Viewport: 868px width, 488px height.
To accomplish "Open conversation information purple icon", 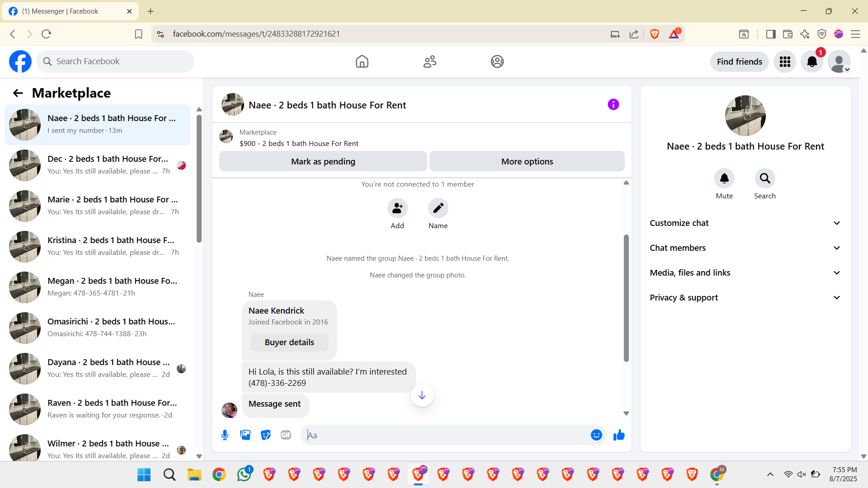I will (613, 105).
